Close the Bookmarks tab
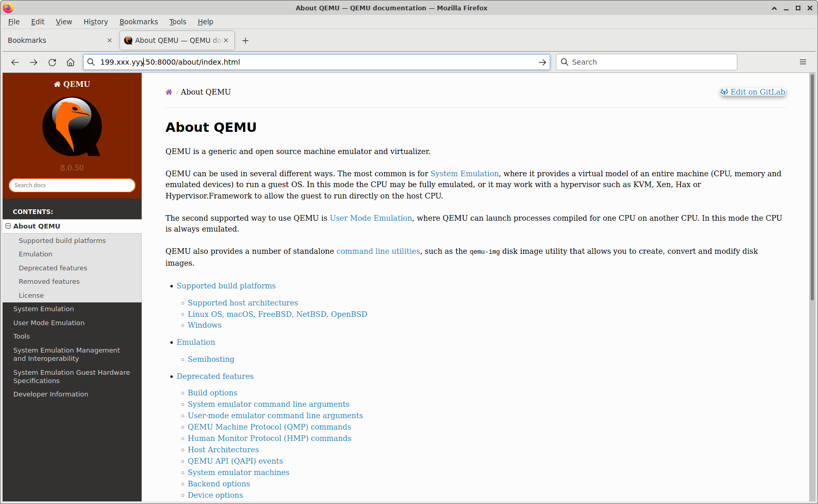 pos(110,40)
